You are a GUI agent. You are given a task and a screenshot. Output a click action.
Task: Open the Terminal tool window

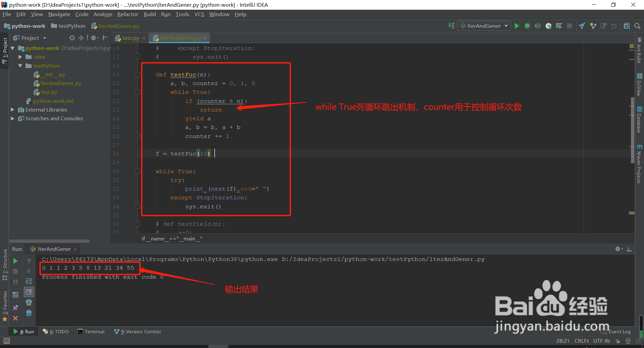[91, 332]
